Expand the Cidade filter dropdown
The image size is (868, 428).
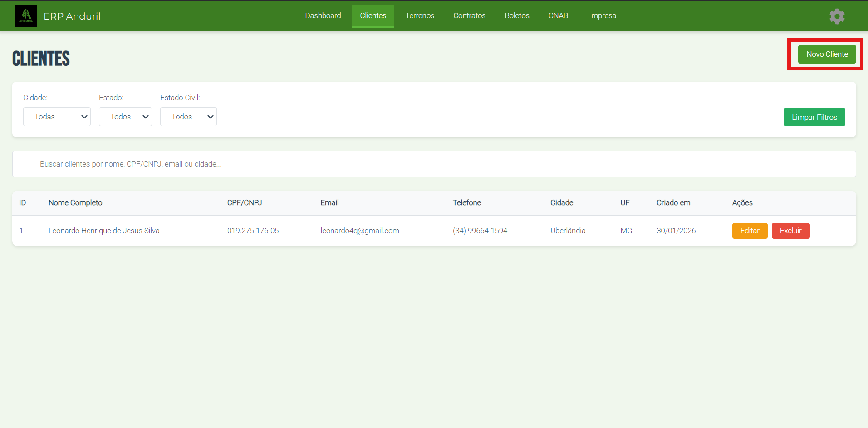pyautogui.click(x=57, y=117)
